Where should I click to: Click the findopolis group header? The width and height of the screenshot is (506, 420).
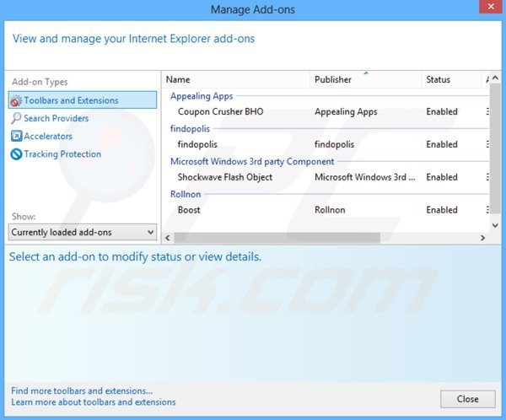tap(190, 129)
